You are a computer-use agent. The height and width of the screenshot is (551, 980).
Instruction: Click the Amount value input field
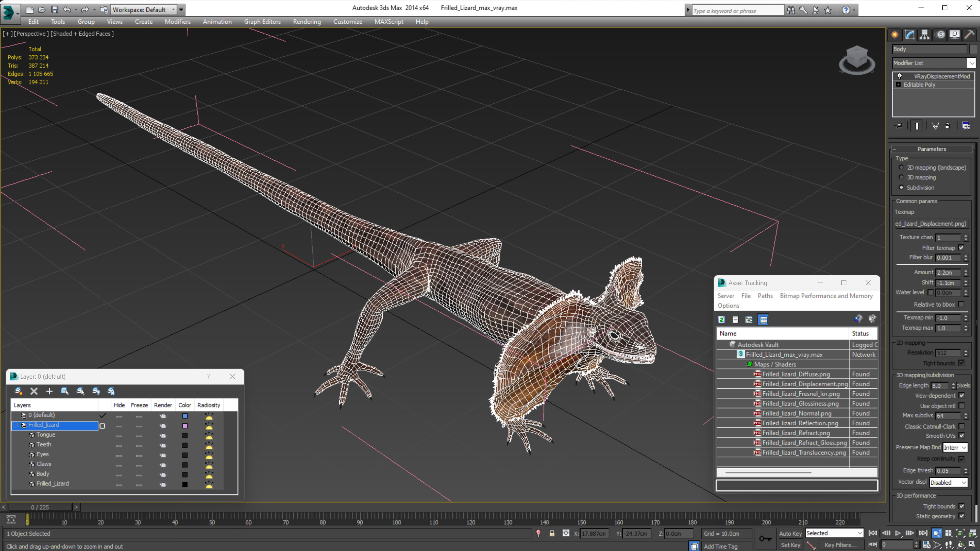[x=948, y=272]
